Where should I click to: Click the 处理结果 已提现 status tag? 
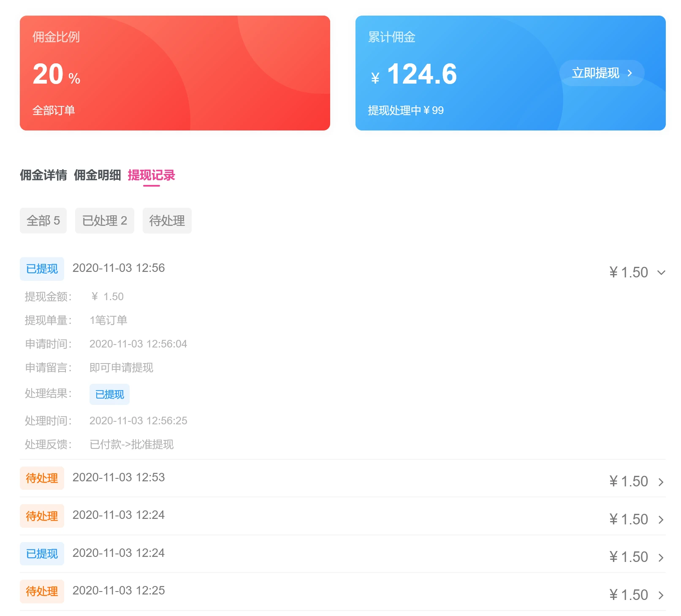tap(109, 394)
